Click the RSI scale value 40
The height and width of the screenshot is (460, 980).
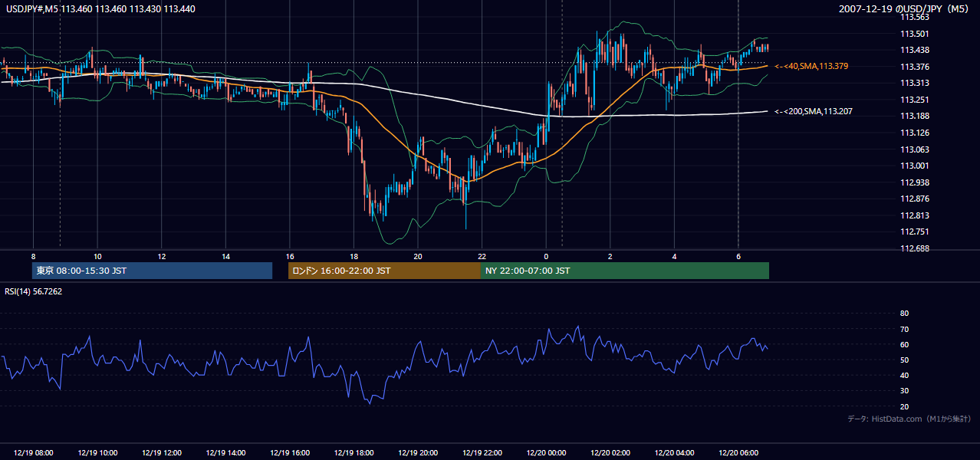click(904, 375)
